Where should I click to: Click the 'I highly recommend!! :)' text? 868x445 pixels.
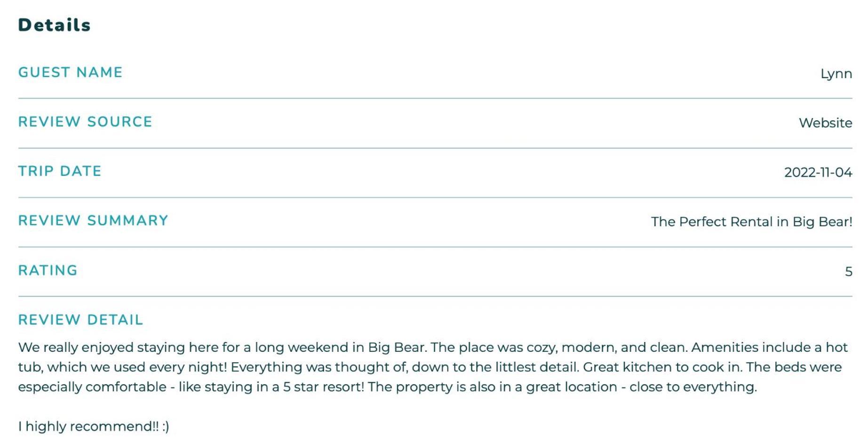click(94, 427)
